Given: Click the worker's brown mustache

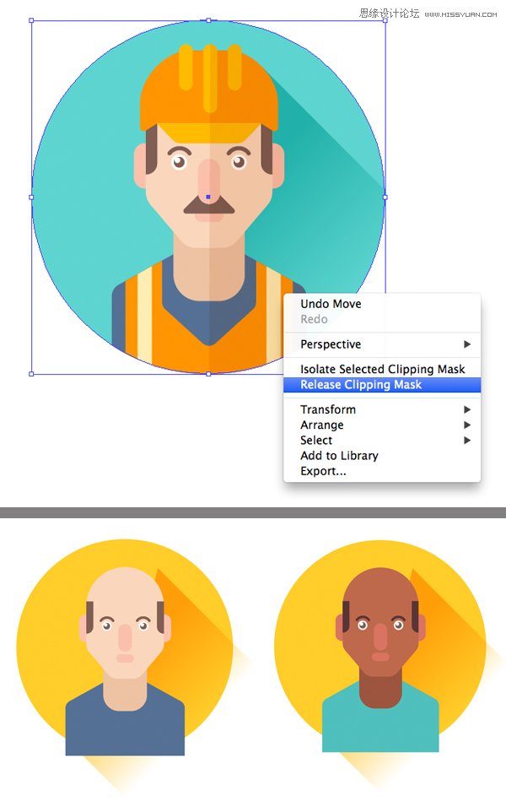Looking at the screenshot, I should 208,204.
